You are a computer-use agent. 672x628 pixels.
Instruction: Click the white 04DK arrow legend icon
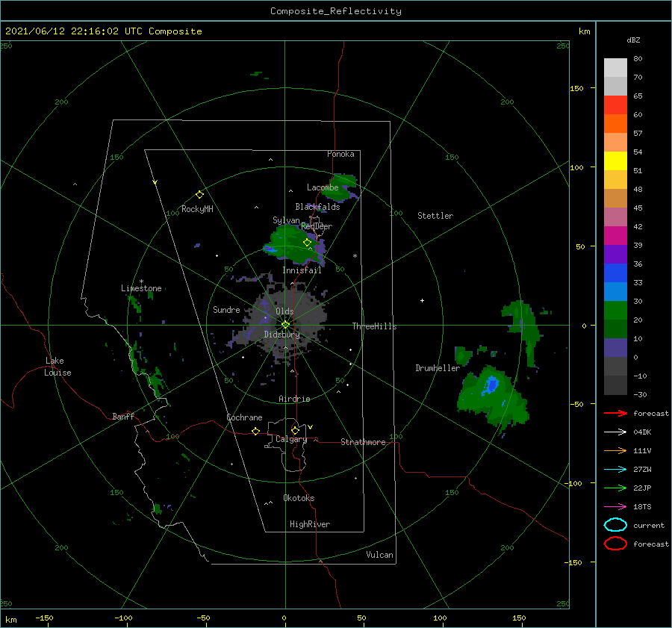point(615,432)
